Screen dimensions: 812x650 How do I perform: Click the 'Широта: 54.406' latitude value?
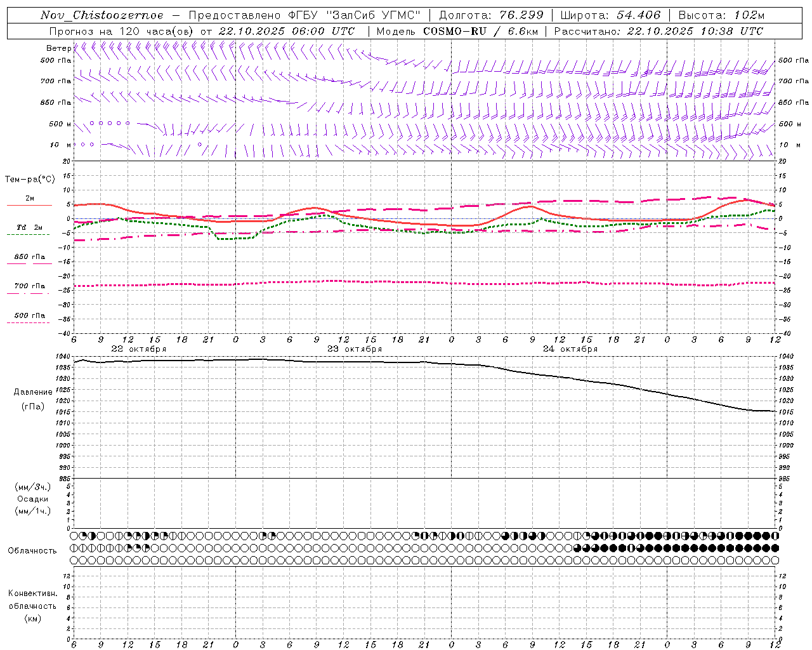click(610, 15)
